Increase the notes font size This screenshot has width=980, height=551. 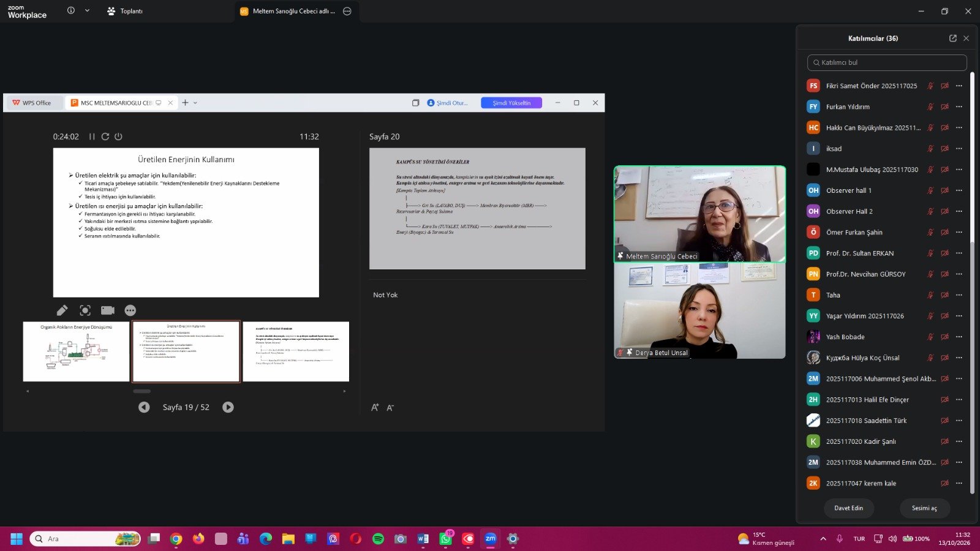pos(375,408)
